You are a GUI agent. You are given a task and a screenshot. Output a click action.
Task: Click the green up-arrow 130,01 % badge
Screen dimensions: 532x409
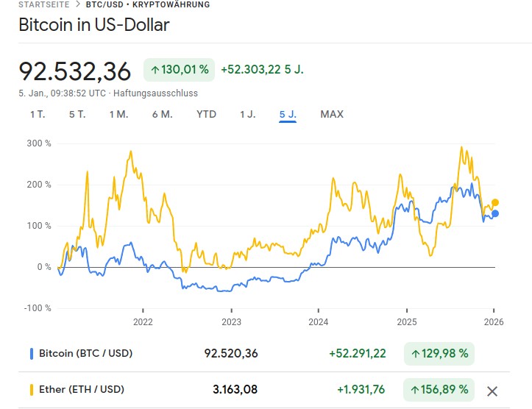point(179,70)
